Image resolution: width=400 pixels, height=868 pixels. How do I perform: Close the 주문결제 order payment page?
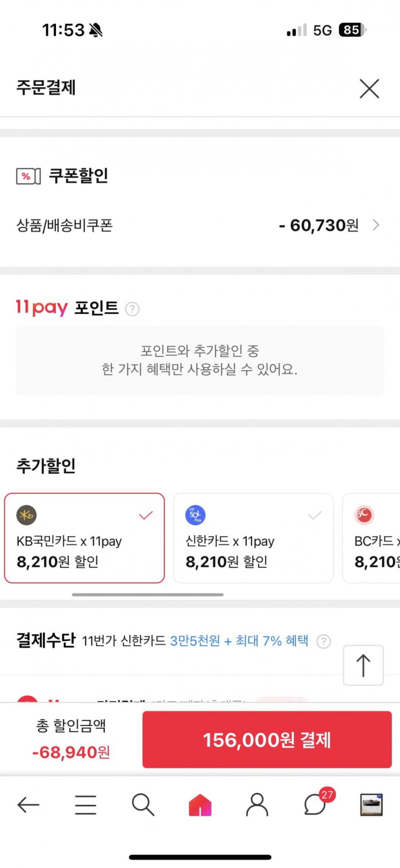[369, 89]
